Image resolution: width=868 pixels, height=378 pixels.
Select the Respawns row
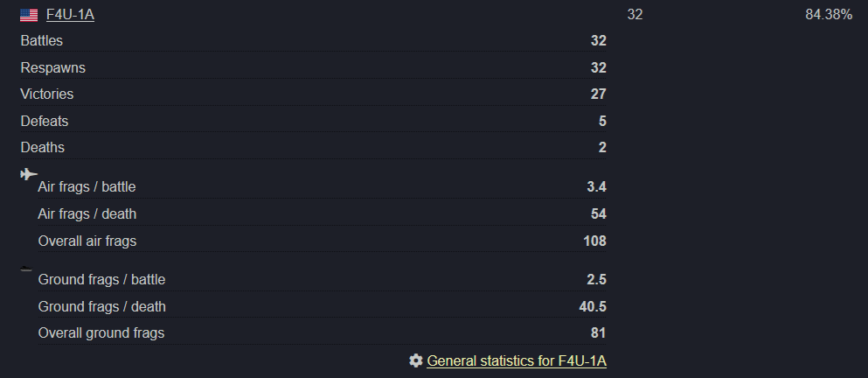(x=313, y=67)
